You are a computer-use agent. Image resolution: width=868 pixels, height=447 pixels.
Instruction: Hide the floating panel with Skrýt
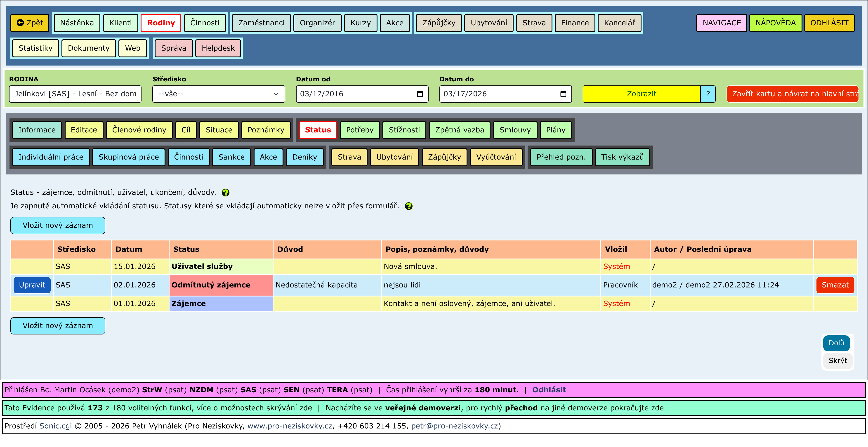837,360
